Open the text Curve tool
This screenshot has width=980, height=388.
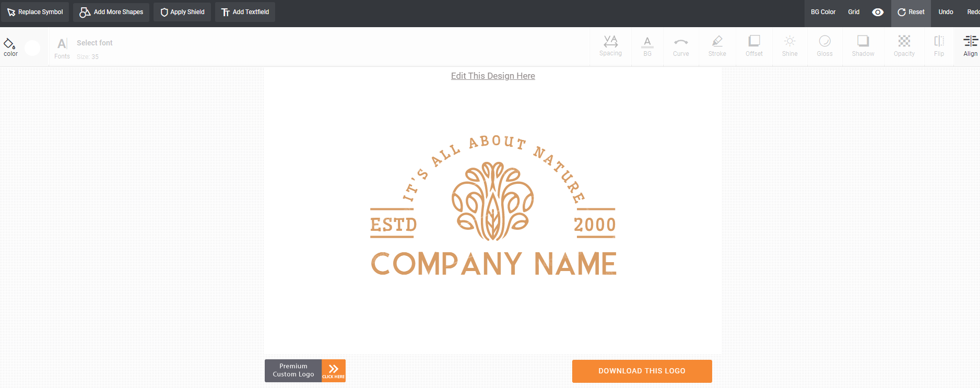tap(681, 46)
